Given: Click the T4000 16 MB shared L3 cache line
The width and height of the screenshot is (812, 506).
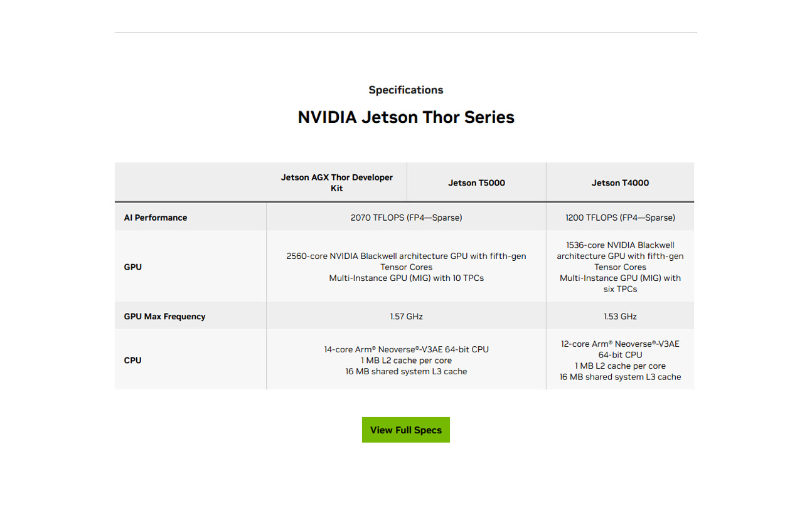Looking at the screenshot, I should (x=620, y=377).
